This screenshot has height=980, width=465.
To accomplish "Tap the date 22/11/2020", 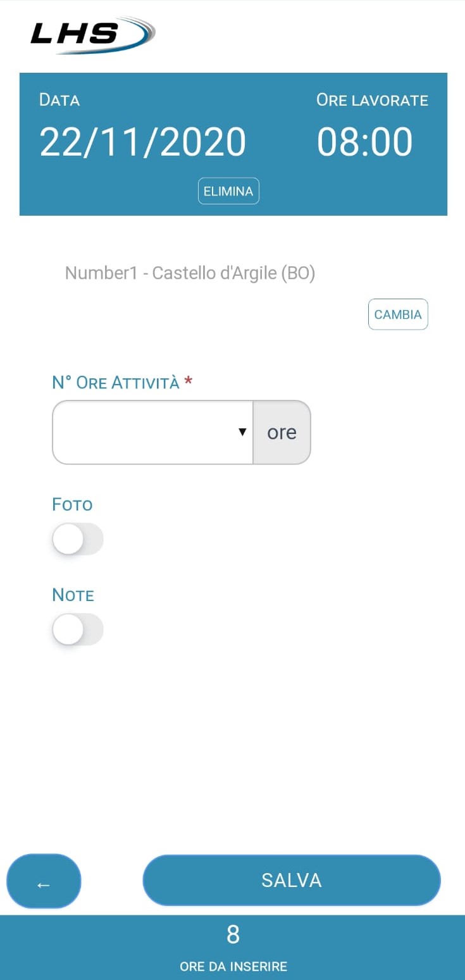I will coord(142,142).
